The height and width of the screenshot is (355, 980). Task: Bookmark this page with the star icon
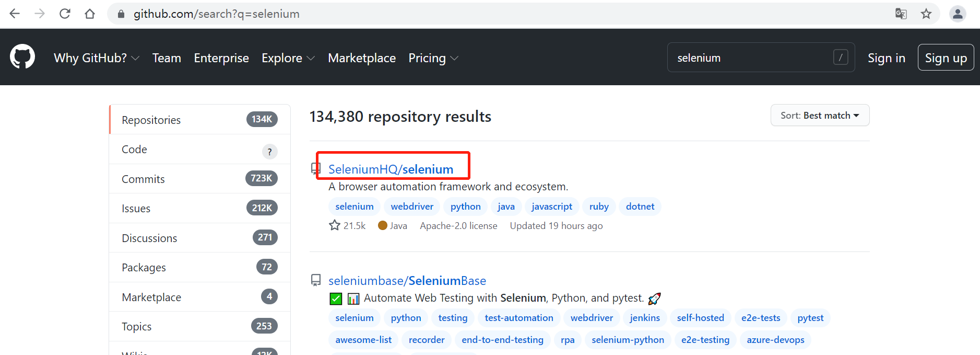(926, 14)
